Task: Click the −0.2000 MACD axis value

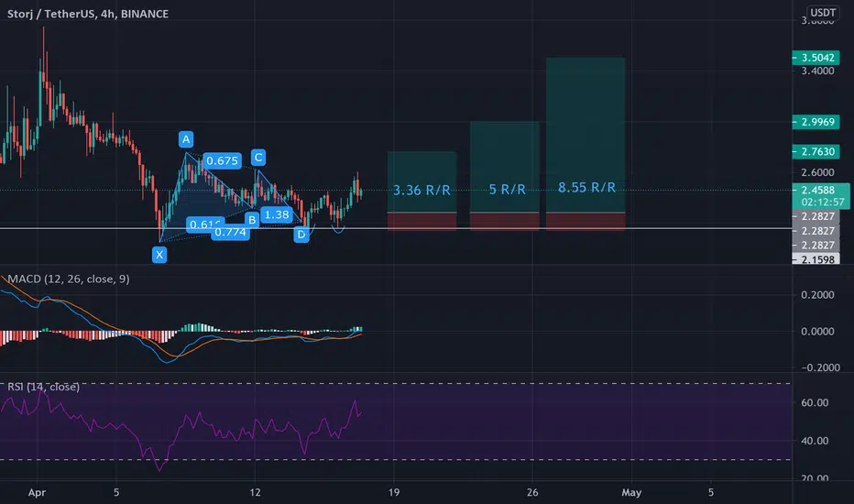Action: tap(820, 367)
